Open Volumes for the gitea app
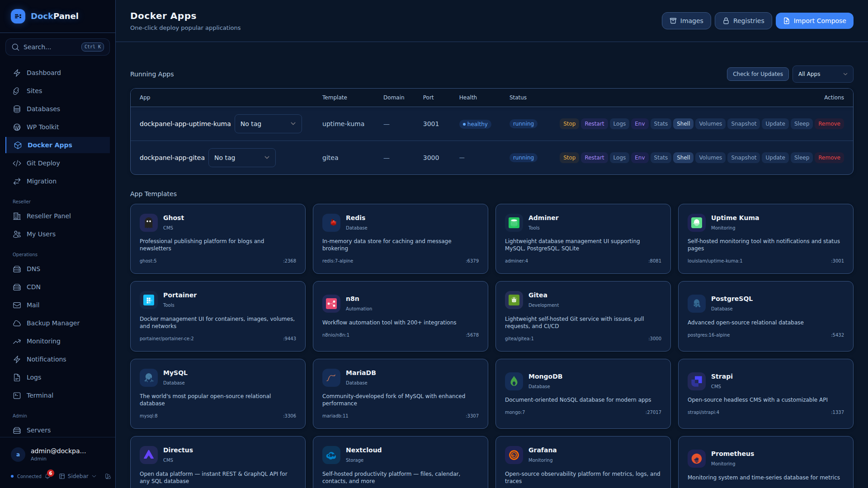This screenshot has width=868, height=488. 710,158
